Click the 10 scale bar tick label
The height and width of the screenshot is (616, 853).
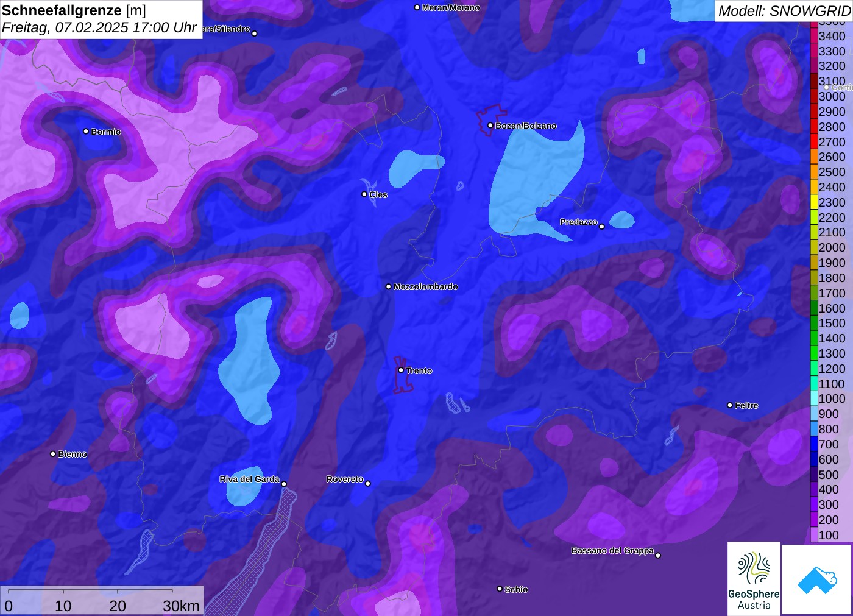(63, 606)
